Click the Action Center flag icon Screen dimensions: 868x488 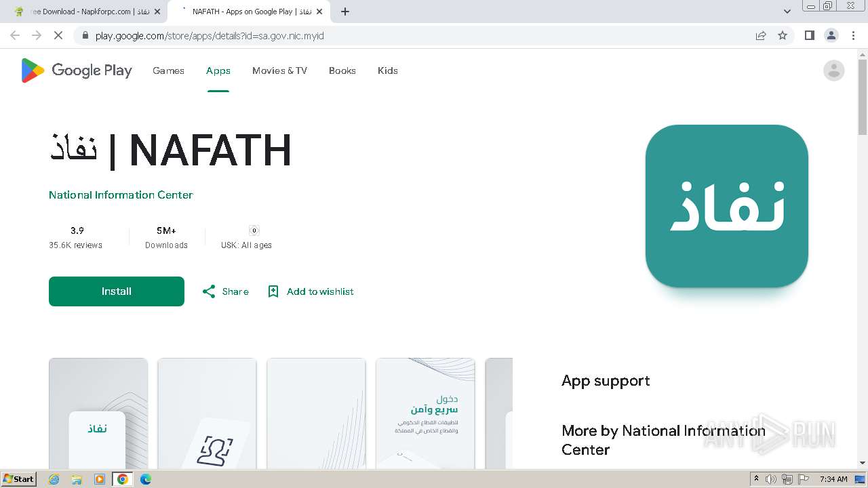pyautogui.click(x=804, y=479)
